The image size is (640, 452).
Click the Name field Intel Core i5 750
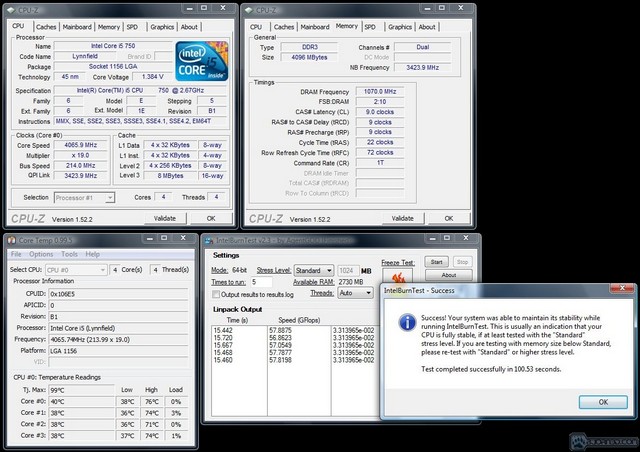click(x=113, y=46)
